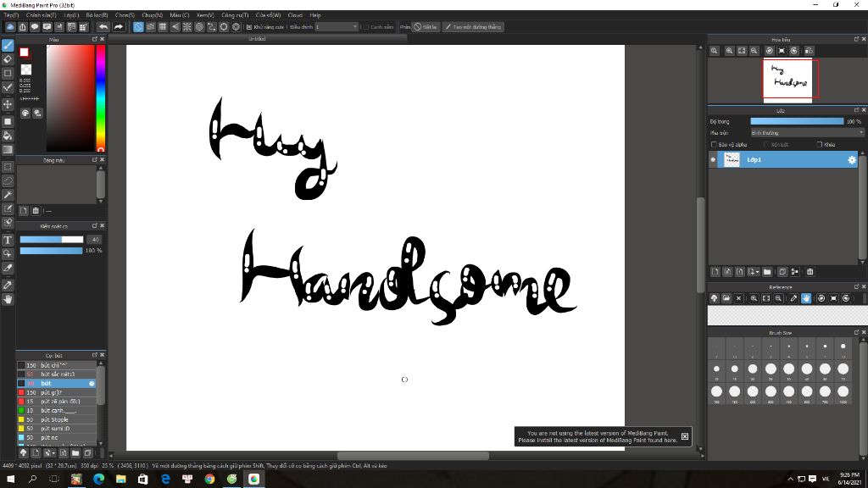Zoom out the Navigator preview

click(x=754, y=51)
